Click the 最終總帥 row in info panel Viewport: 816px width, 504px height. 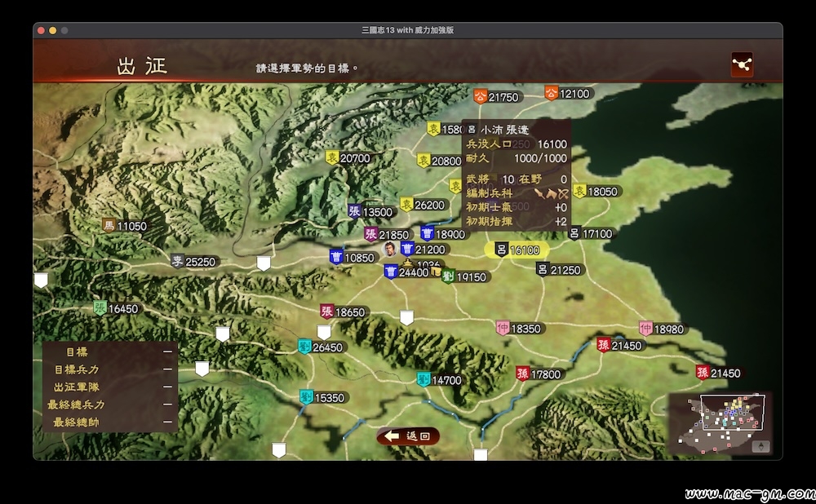coord(110,422)
